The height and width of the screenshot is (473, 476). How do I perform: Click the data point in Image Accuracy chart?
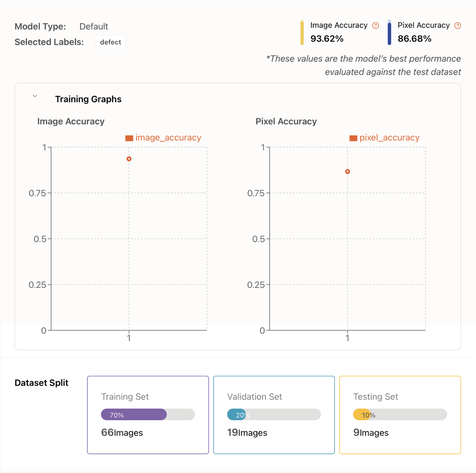[129, 159]
